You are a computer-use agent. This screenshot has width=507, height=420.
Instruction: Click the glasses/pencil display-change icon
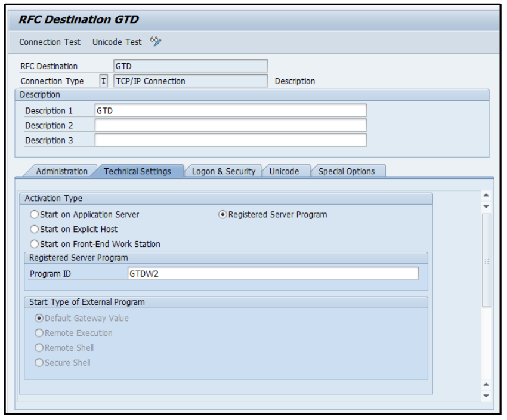156,42
